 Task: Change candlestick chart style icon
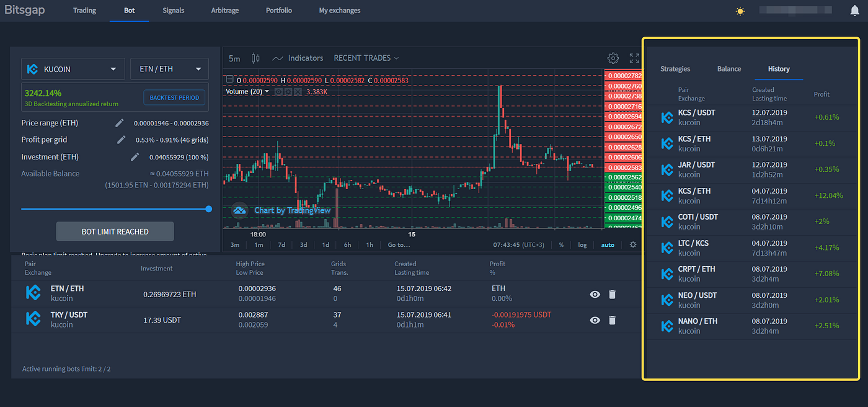click(x=255, y=58)
